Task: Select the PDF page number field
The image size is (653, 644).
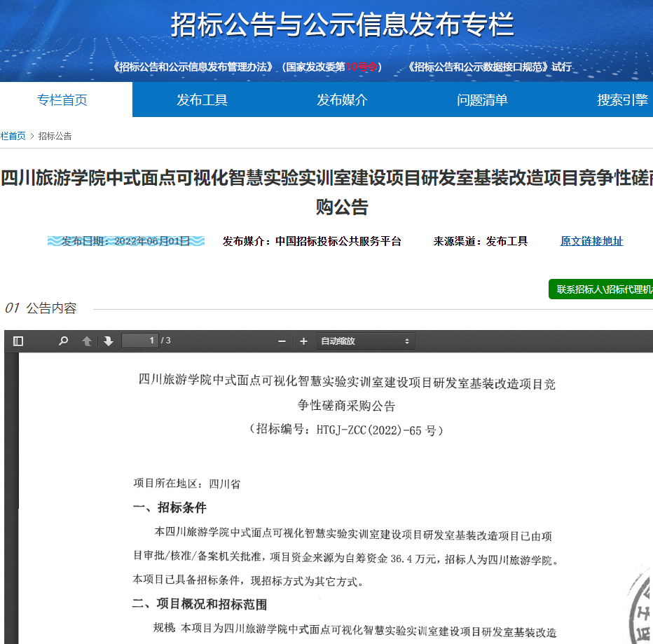Action: (x=140, y=341)
